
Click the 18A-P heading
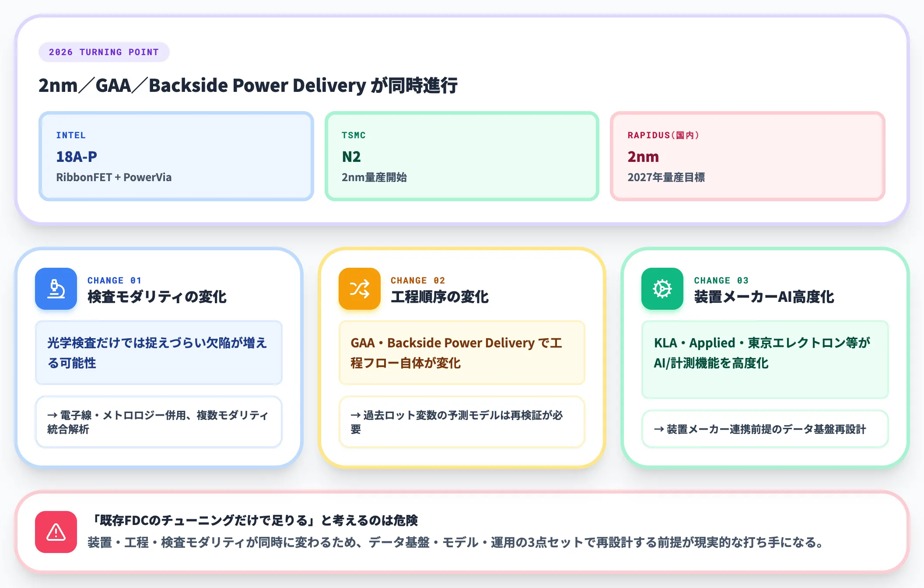pyautogui.click(x=77, y=157)
